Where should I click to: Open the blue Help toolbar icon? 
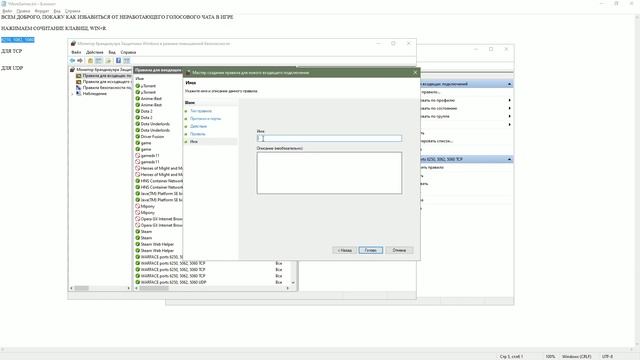118,60
